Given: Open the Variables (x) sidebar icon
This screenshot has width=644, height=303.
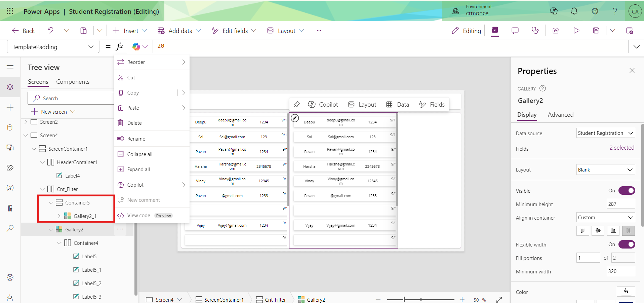Looking at the screenshot, I should coord(10,188).
